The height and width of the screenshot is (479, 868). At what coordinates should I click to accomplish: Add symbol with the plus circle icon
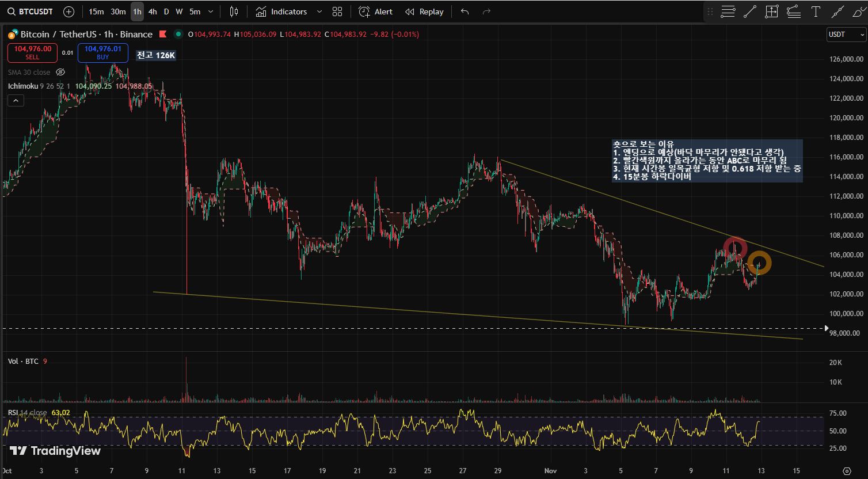(x=68, y=12)
